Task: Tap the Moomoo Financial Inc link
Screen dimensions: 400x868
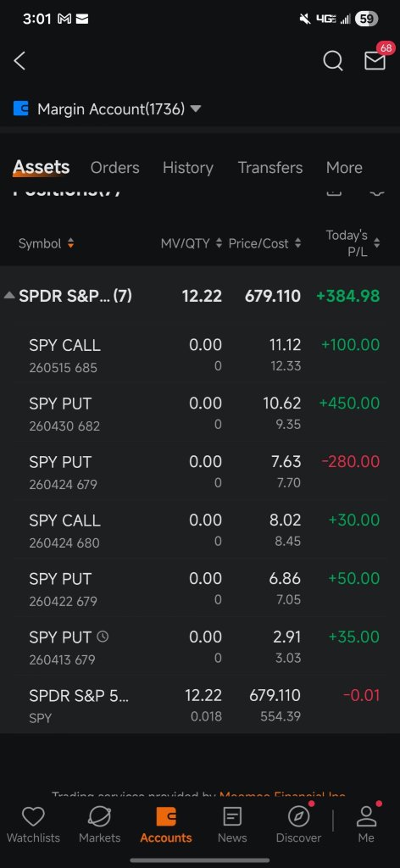Action: click(x=283, y=797)
